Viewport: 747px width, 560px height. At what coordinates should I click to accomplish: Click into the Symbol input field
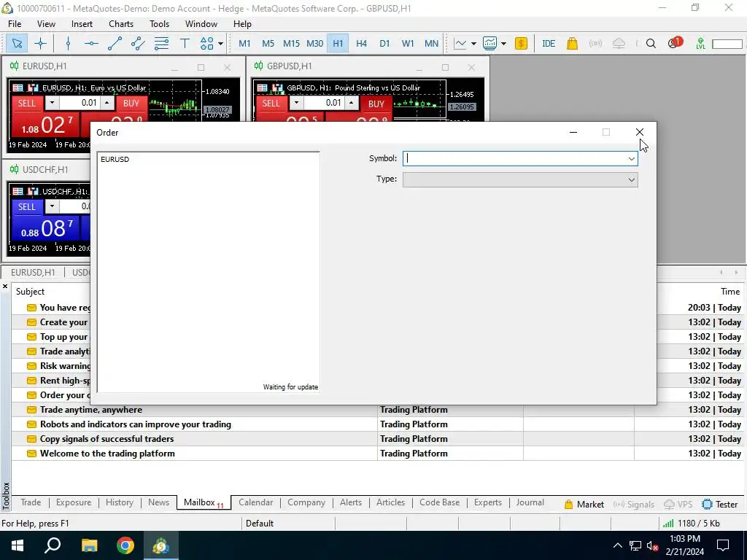pos(514,158)
